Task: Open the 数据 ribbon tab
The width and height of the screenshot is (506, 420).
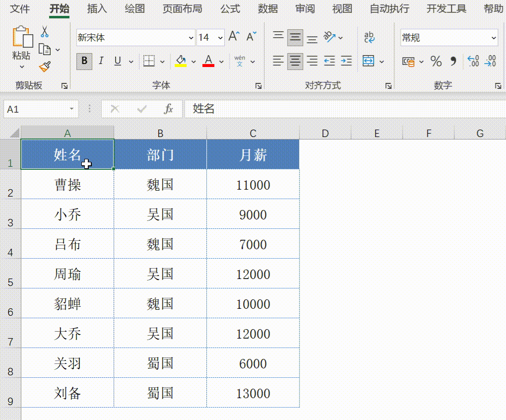Action: pos(267,9)
